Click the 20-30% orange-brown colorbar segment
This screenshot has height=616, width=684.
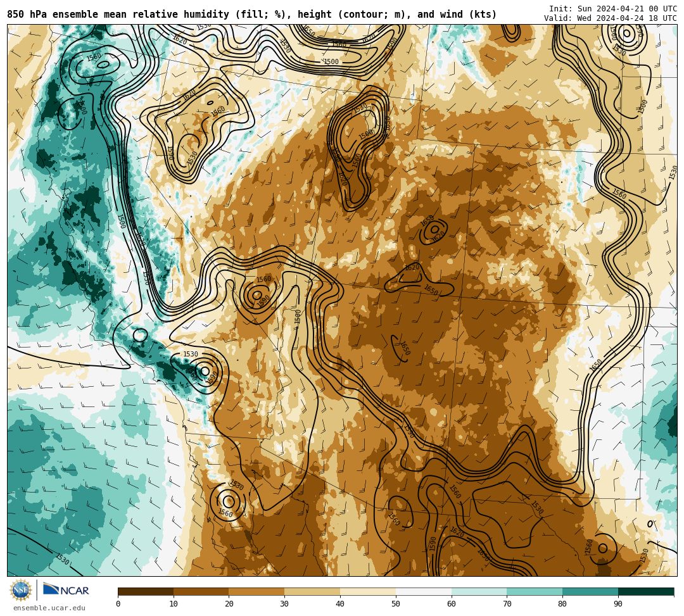pyautogui.click(x=257, y=591)
